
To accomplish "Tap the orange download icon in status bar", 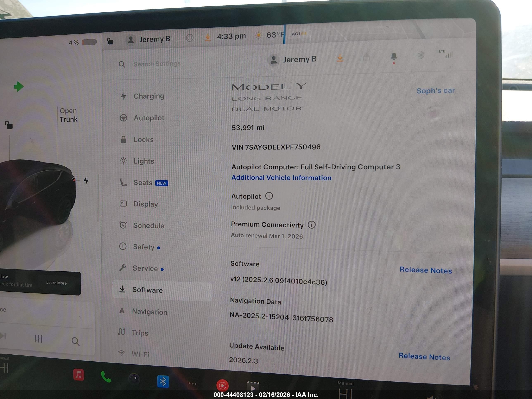I will (x=208, y=37).
